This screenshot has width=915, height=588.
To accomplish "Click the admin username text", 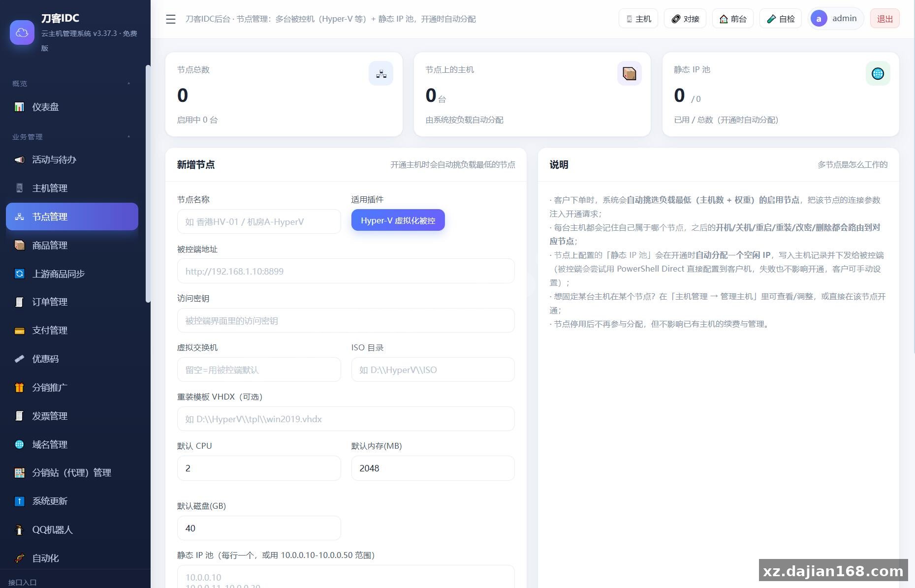I will pyautogui.click(x=845, y=19).
